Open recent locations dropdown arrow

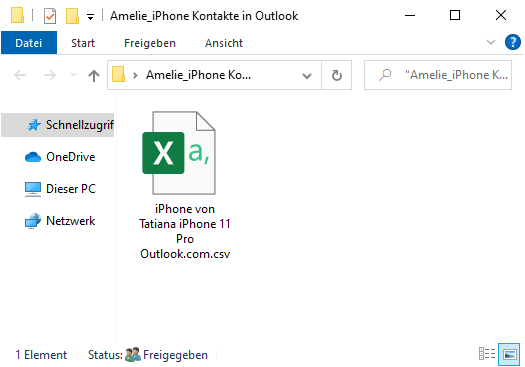point(73,75)
